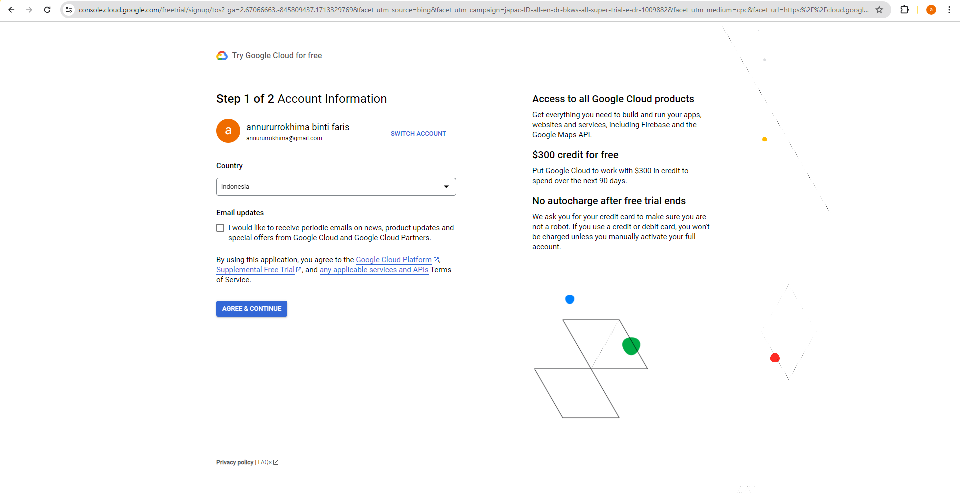Click the external link icon beside FAQs

[276, 462]
